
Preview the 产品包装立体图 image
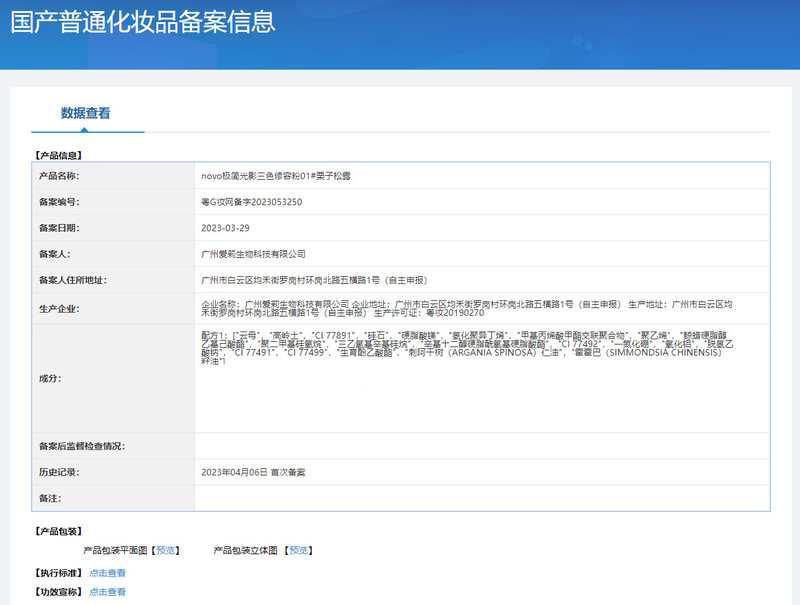[298, 550]
